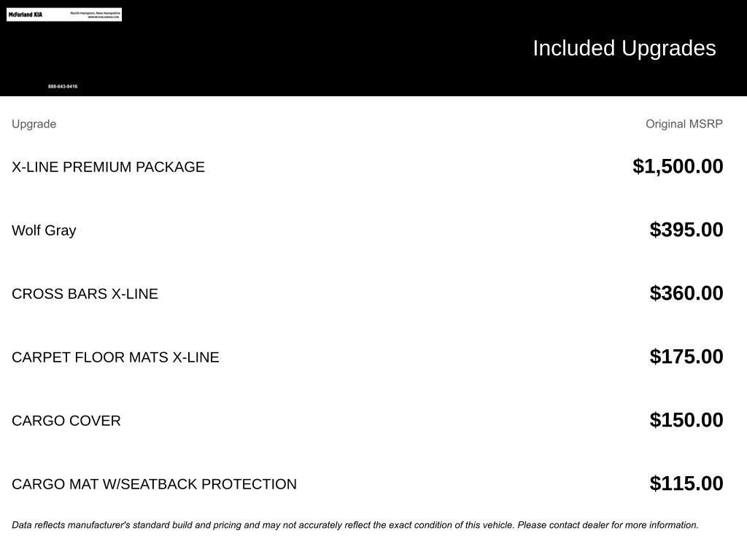This screenshot has height=560, width=747.
Task: Select the CARPET FLOOR MATS X-LINE label
Action: click(x=115, y=357)
